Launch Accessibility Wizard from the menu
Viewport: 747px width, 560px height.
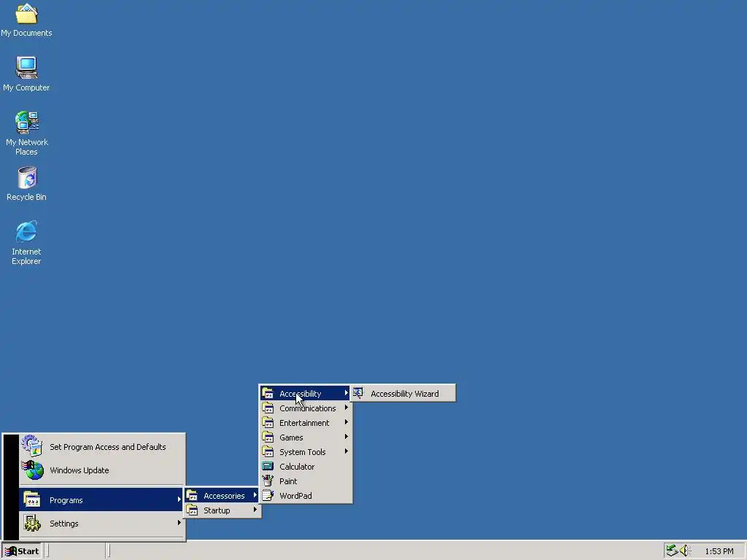pyautogui.click(x=403, y=393)
